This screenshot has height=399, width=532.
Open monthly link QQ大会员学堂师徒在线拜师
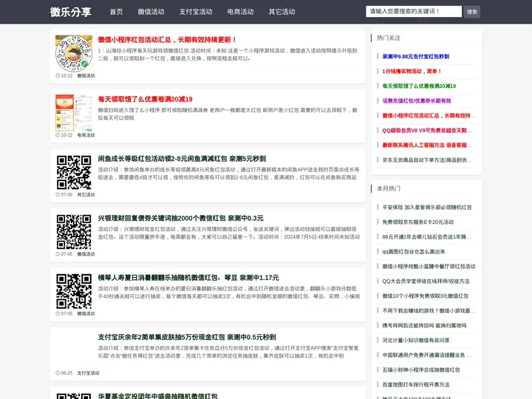click(x=426, y=281)
